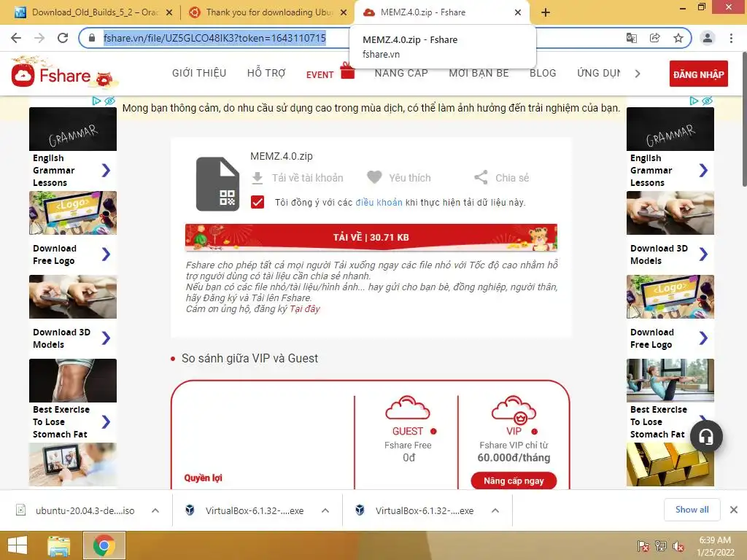Viewport: 747px width, 560px height.
Task: Click arrow of left Download 3D Models ad
Action: pyautogui.click(x=107, y=338)
